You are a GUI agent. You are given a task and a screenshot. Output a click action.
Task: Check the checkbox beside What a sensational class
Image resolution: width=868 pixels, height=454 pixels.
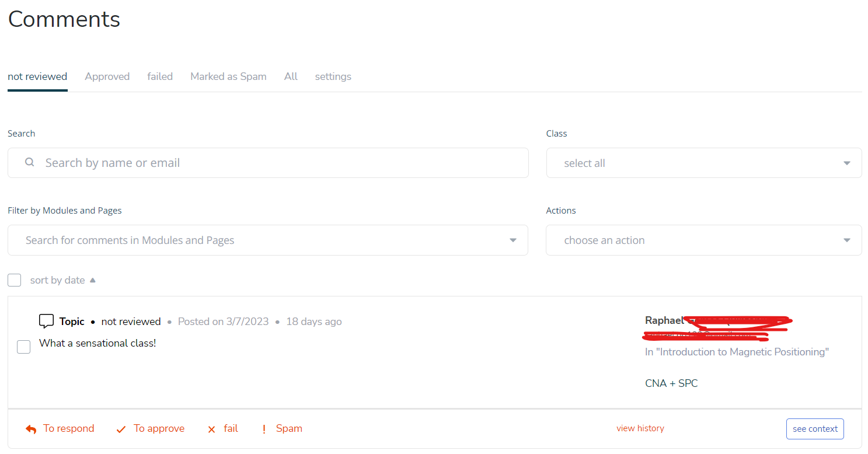[23, 347]
